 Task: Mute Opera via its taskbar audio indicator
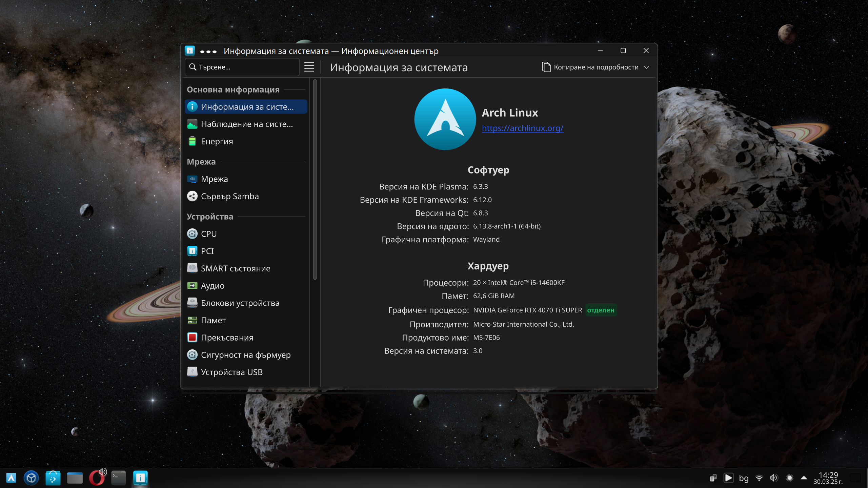(103, 472)
